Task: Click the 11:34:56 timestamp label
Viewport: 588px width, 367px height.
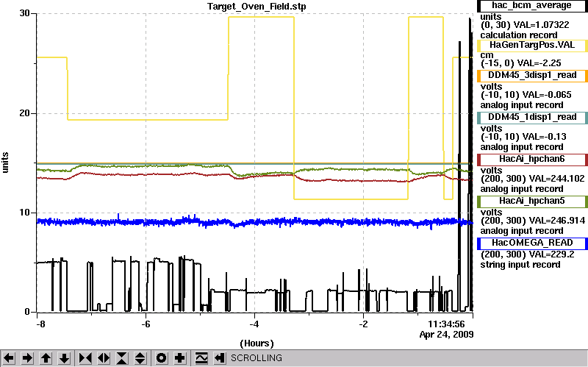Action: pos(447,324)
